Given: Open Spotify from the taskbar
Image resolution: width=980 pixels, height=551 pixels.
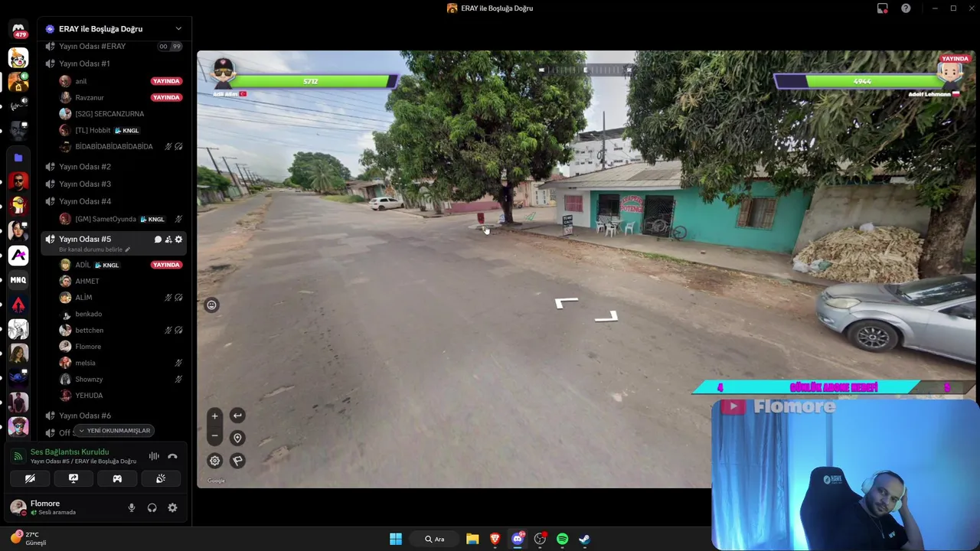Looking at the screenshot, I should pos(562,539).
